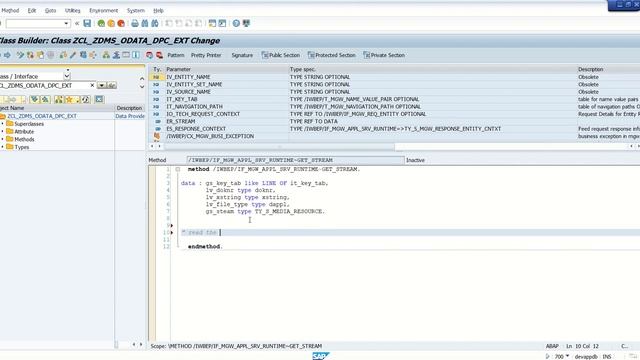Click the orange Exit icon
This screenshot has width=640, height=360.
[x=111, y=23]
